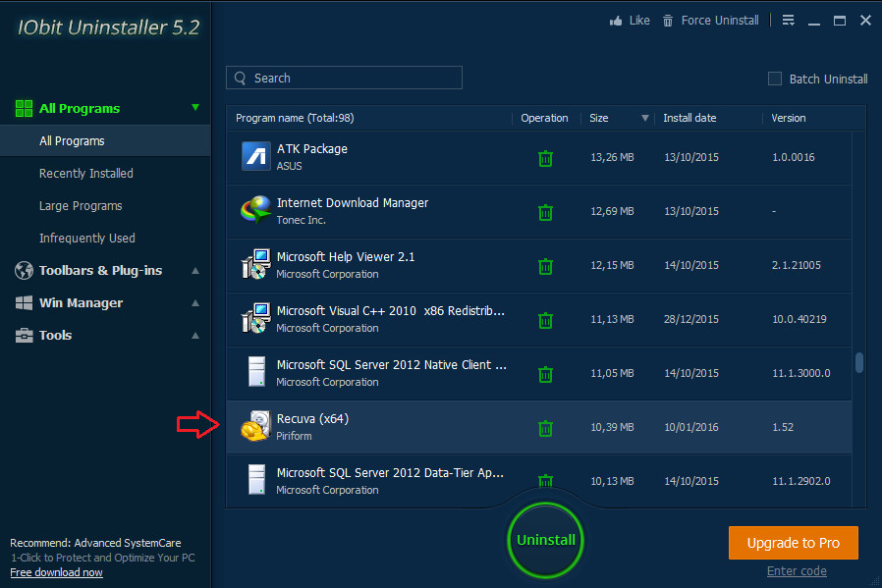Viewport: 882px width, 588px height.
Task: Open Recently Installed list
Action: point(86,174)
